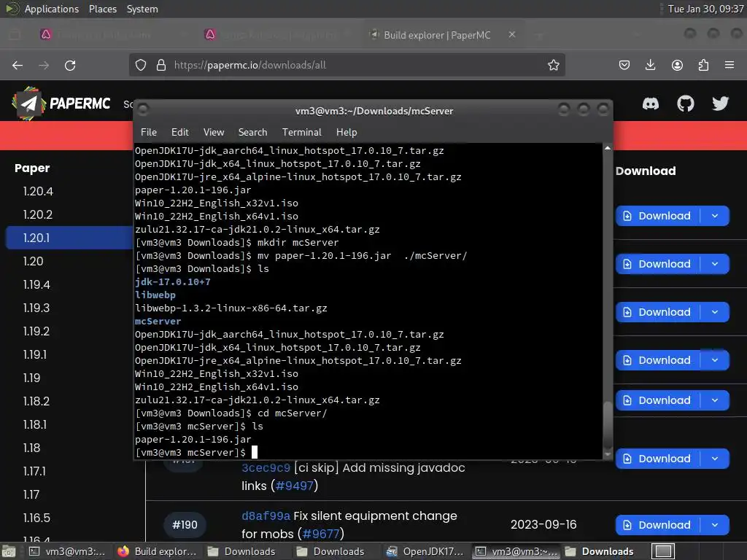Open terminal Terminal menu
Image resolution: width=747 pixels, height=560 pixels.
(x=301, y=133)
